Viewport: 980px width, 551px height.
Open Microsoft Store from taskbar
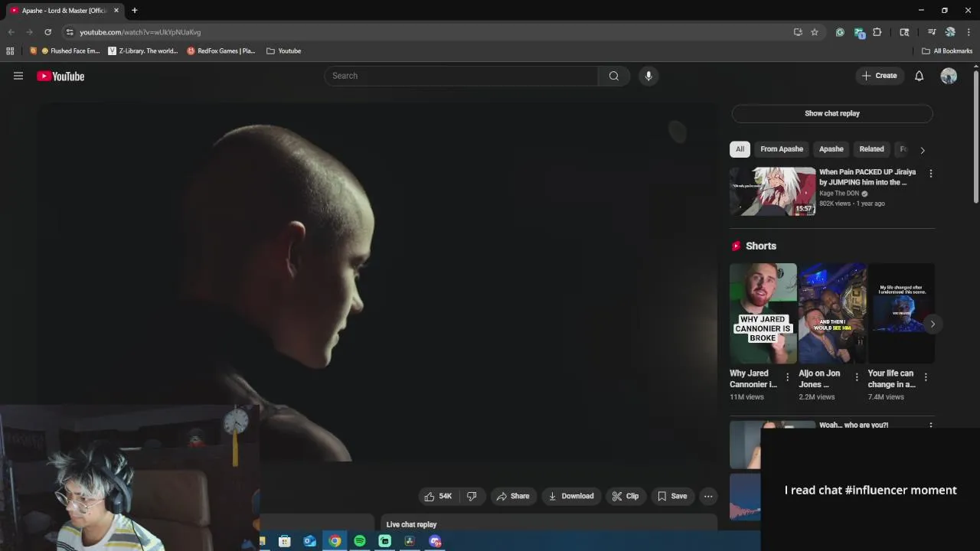click(284, 541)
